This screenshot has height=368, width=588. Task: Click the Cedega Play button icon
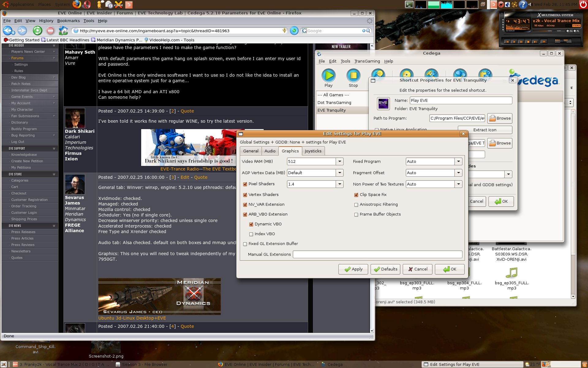pos(329,75)
